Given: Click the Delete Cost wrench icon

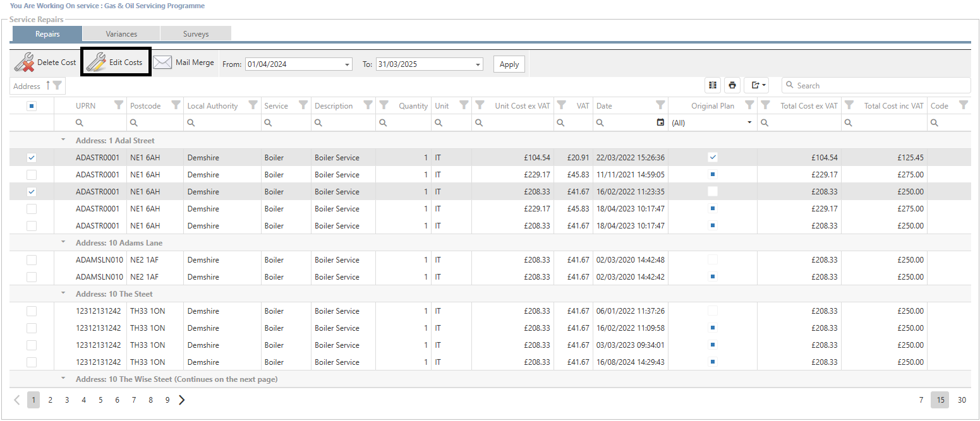Looking at the screenshot, I should pyautogui.click(x=25, y=62).
